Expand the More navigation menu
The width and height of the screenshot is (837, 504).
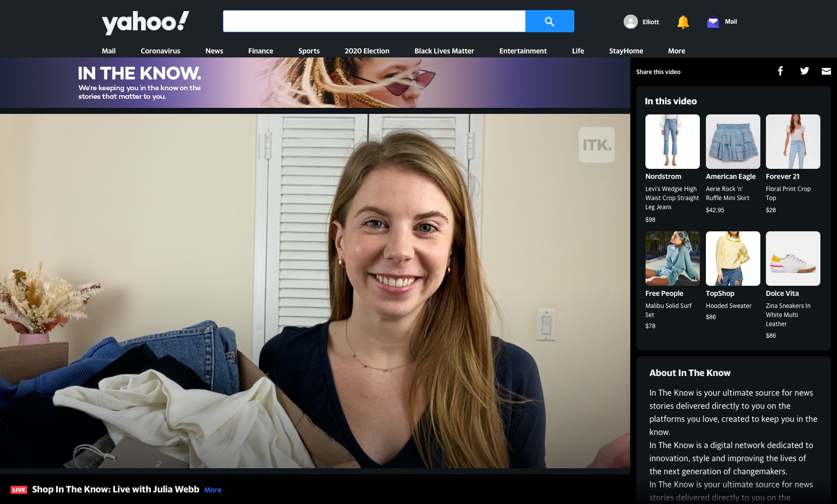tap(677, 51)
